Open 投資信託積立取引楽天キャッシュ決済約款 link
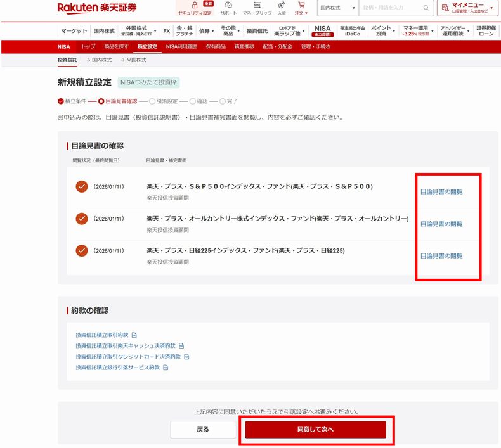 coord(126,346)
